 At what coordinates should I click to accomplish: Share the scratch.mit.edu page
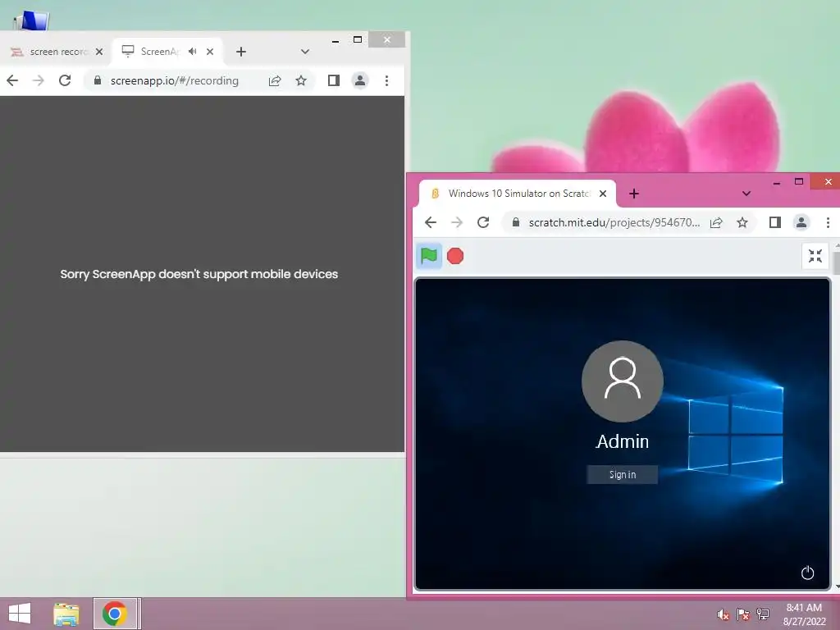coord(716,222)
